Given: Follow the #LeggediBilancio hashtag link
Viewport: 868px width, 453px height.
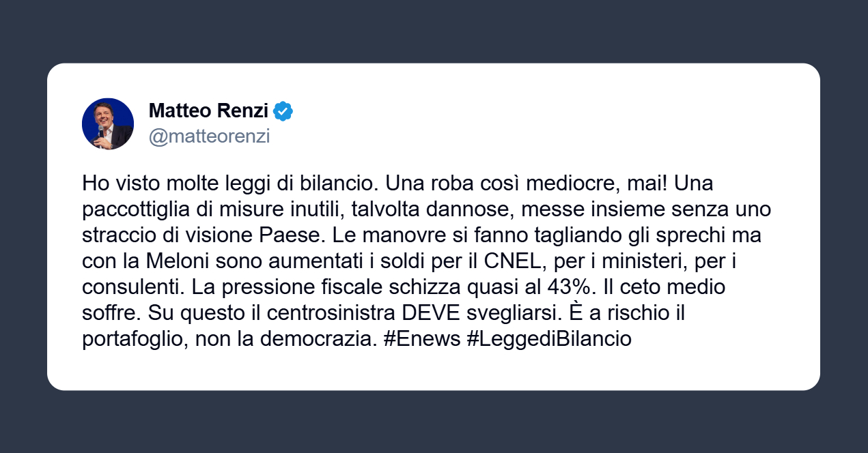Looking at the screenshot, I should click(x=549, y=339).
